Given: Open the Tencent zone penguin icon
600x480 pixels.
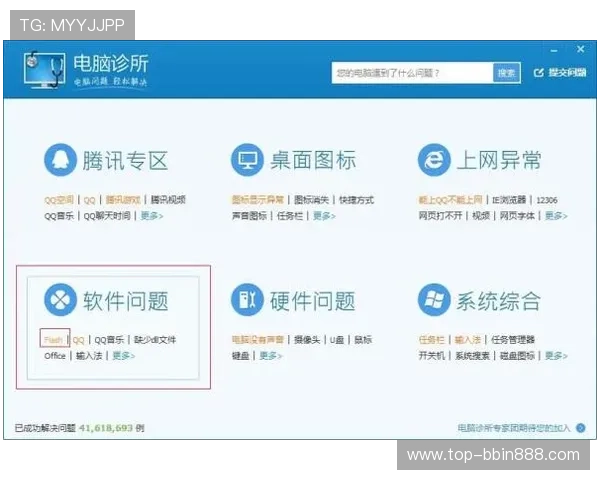Looking at the screenshot, I should pyautogui.click(x=60, y=160).
